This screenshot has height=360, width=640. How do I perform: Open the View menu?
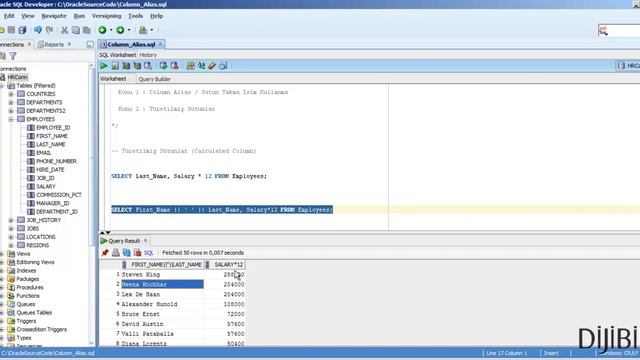click(x=28, y=16)
